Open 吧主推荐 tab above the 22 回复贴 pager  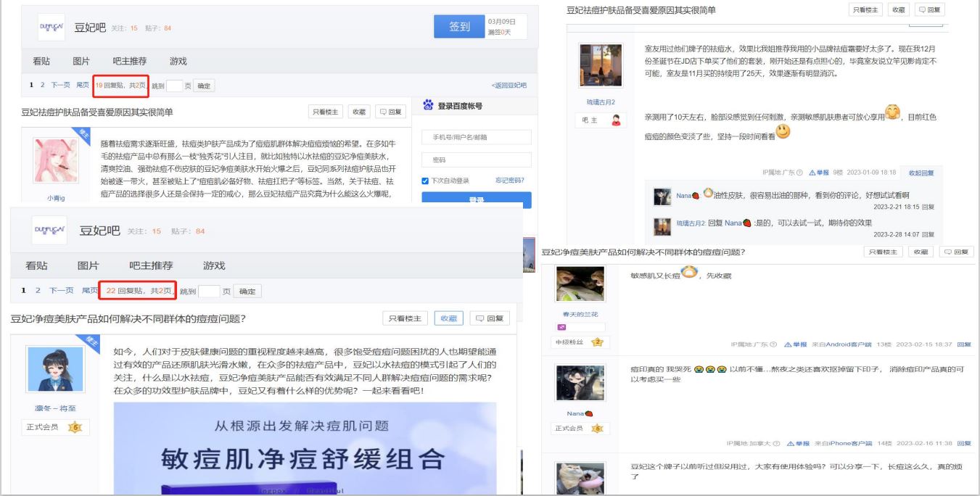pyautogui.click(x=151, y=265)
